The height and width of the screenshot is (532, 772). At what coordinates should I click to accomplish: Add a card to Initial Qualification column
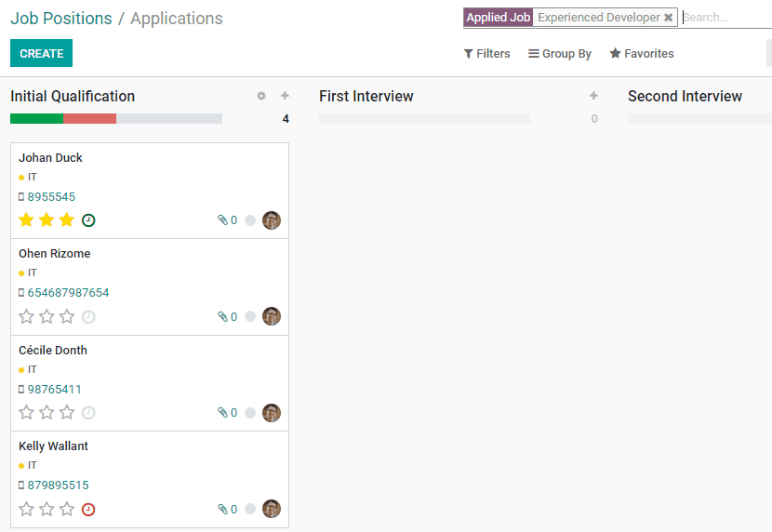[x=285, y=96]
